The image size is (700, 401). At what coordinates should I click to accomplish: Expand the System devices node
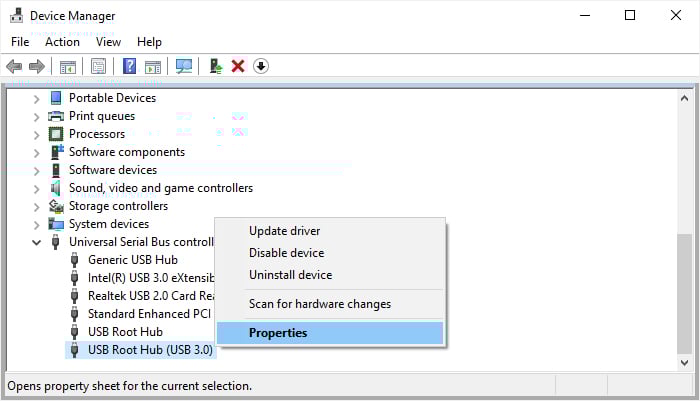pyautogui.click(x=37, y=225)
